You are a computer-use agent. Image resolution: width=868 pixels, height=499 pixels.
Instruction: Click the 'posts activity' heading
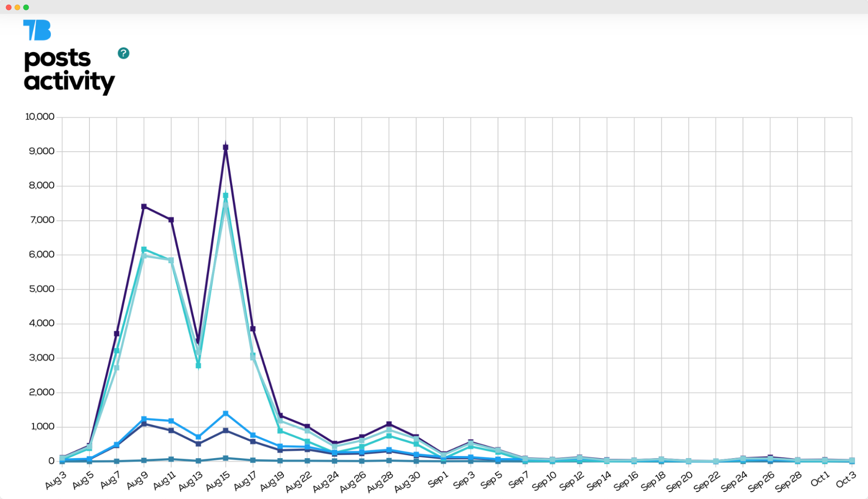coord(69,71)
